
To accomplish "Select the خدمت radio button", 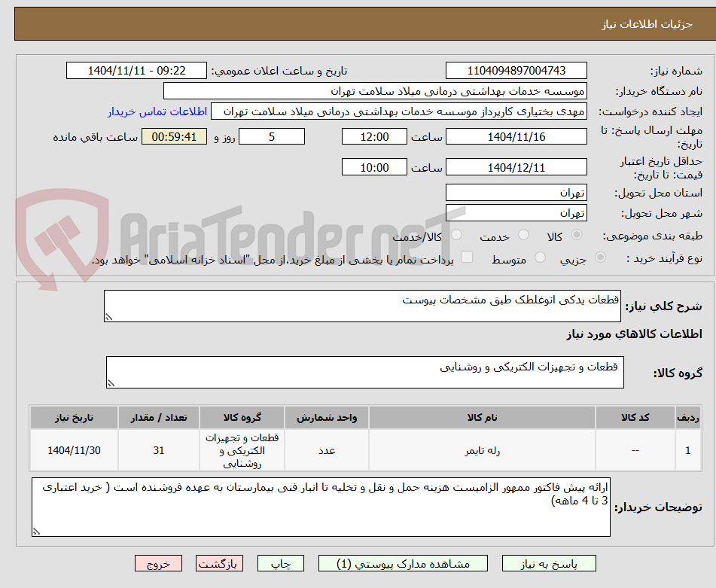I will pyautogui.click(x=523, y=235).
